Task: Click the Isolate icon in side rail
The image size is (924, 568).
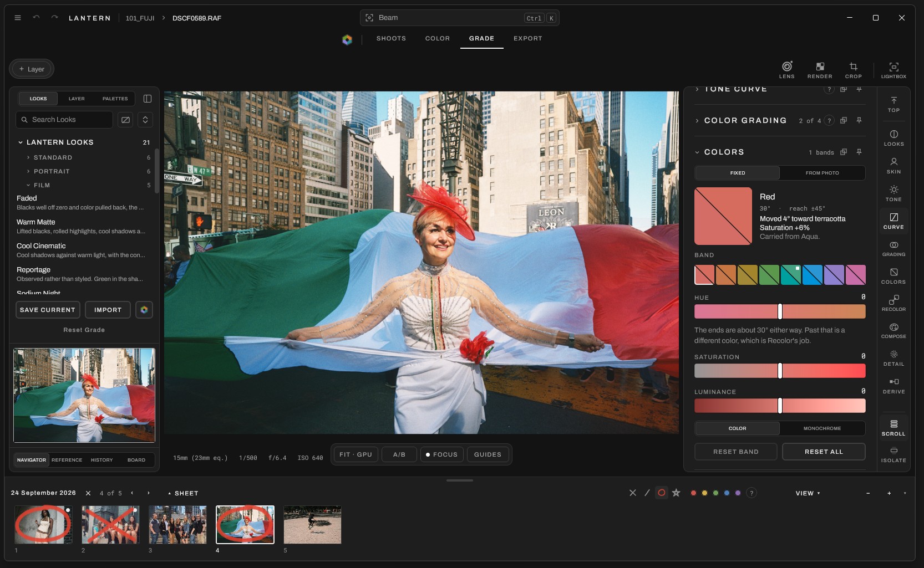Action: (x=893, y=454)
